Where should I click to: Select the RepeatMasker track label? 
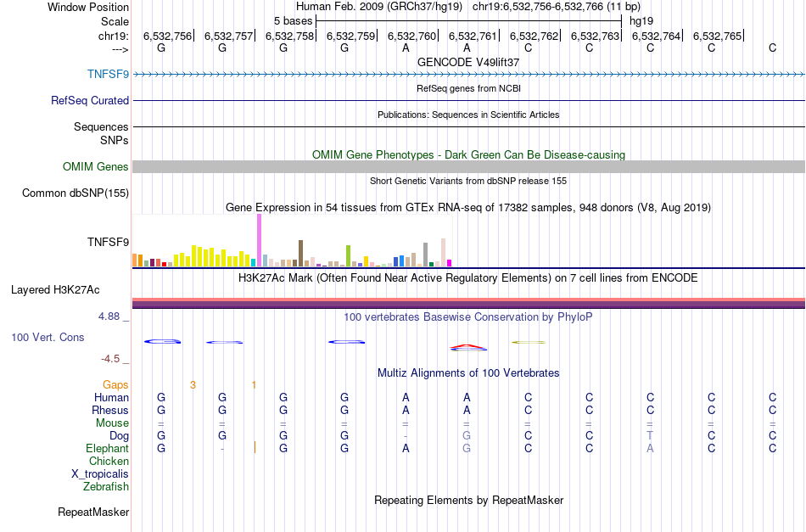click(x=93, y=512)
